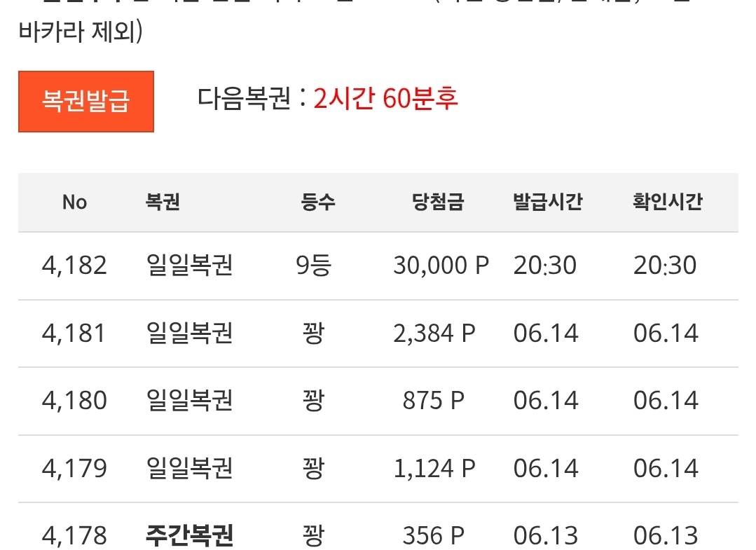Click 확인시간 06.14 in row 4,181
This screenshot has width=756, height=550.
666,333
